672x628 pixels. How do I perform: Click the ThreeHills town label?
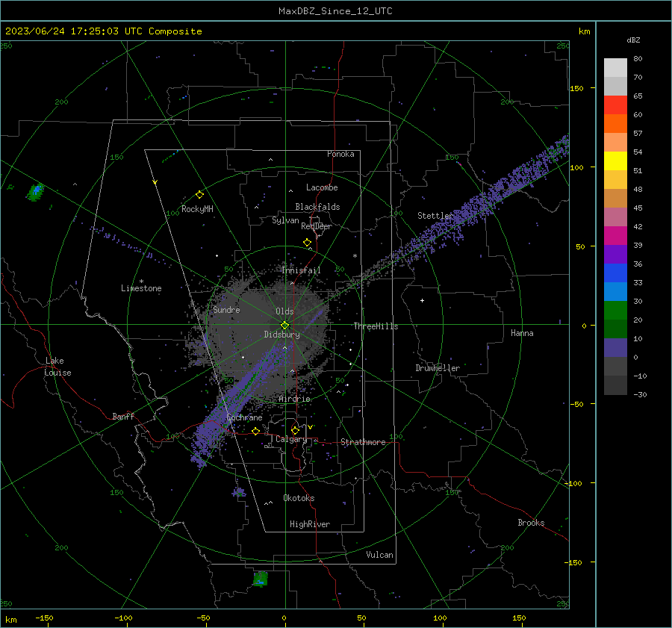click(376, 326)
